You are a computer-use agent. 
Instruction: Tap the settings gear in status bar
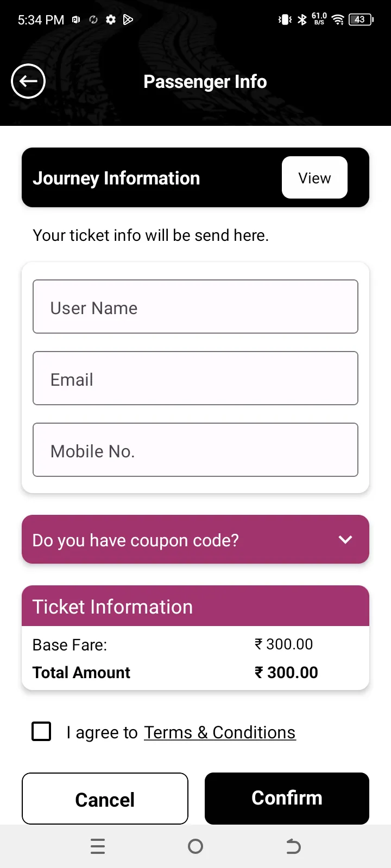(x=111, y=20)
